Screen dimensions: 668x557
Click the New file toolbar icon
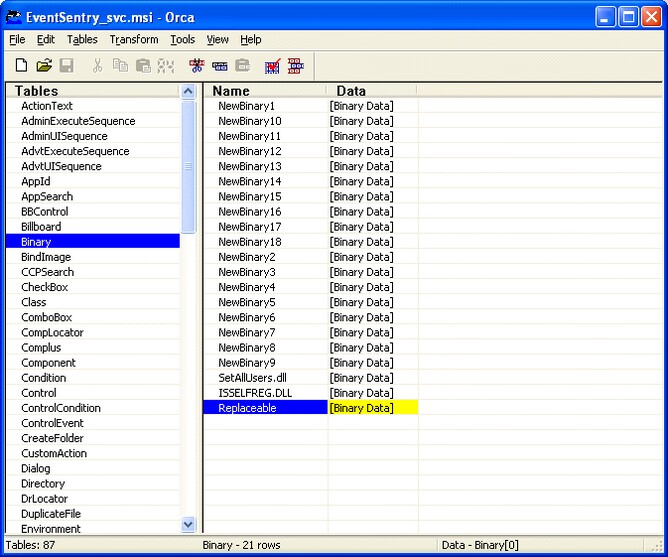click(21, 66)
